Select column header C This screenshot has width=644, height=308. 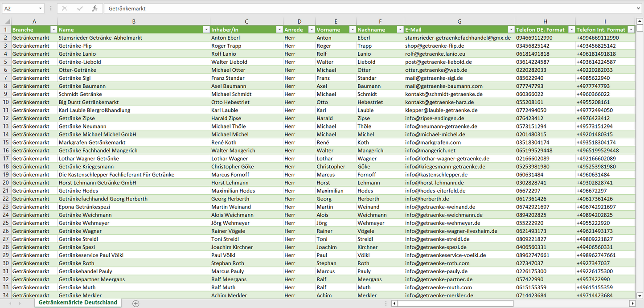click(x=246, y=21)
